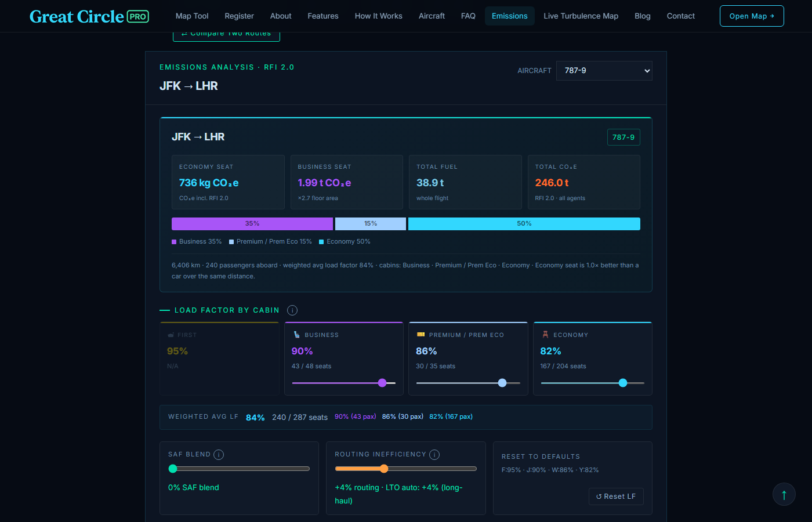This screenshot has width=812, height=522.
Task: Click the Compare Two Routes button
Action: click(226, 34)
